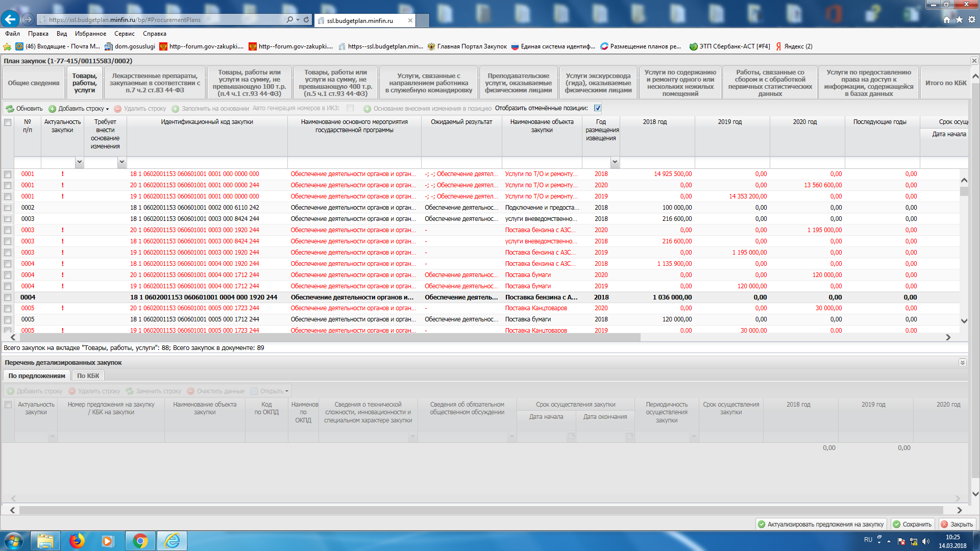Click the Добавить строку plus icon
Image resolution: width=980 pixels, height=551 pixels.
(52, 109)
